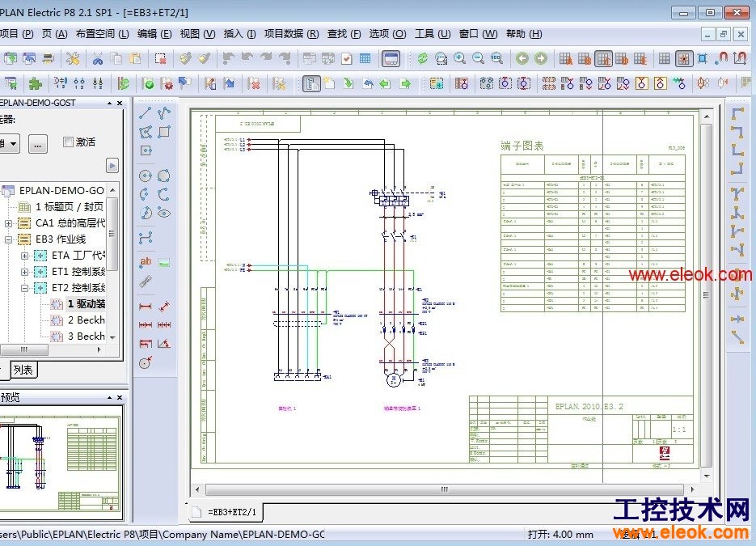
Task: Click the Zoom In magnifier icon
Action: pos(459,59)
